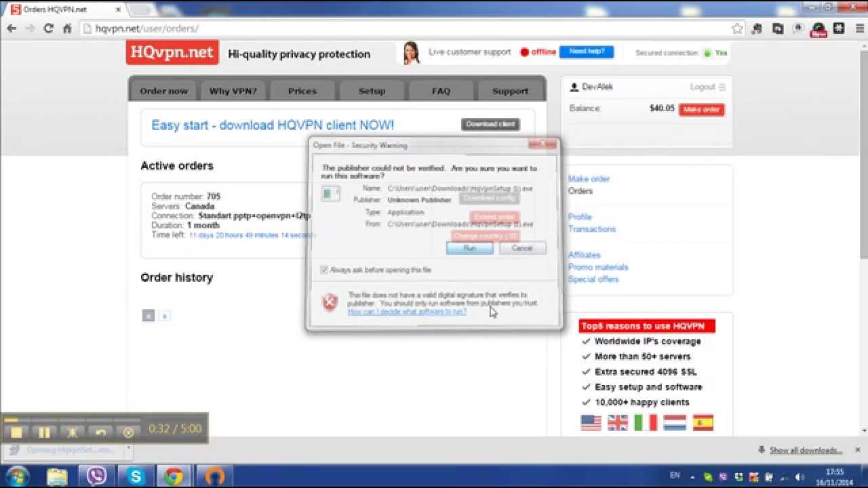868x488 pixels.
Task: Click the Chrome forward arrow
Action: tap(30, 28)
